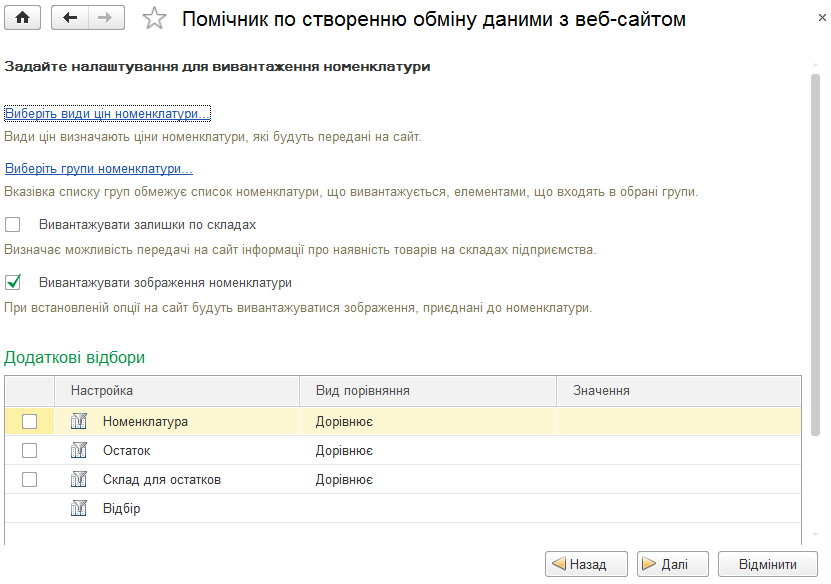This screenshot has height=584, width=831.
Task: Open the Виберіть види цін номенклатури link
Action: coord(107,113)
